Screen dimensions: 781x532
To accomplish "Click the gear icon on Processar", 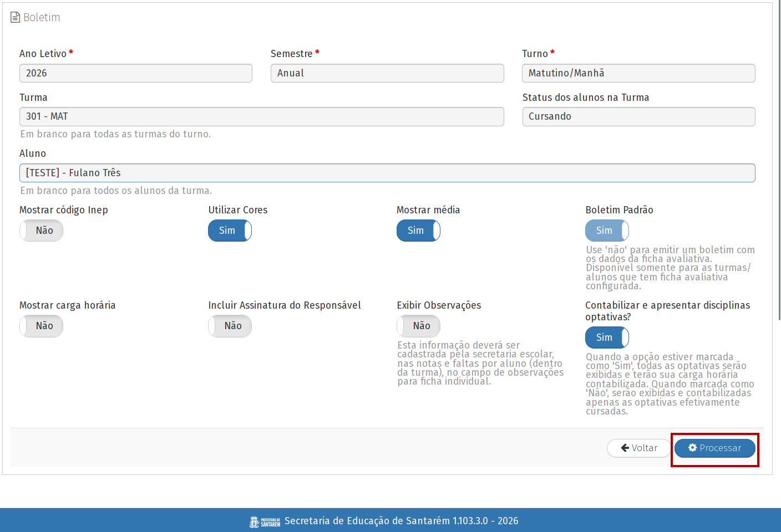I will tap(692, 448).
